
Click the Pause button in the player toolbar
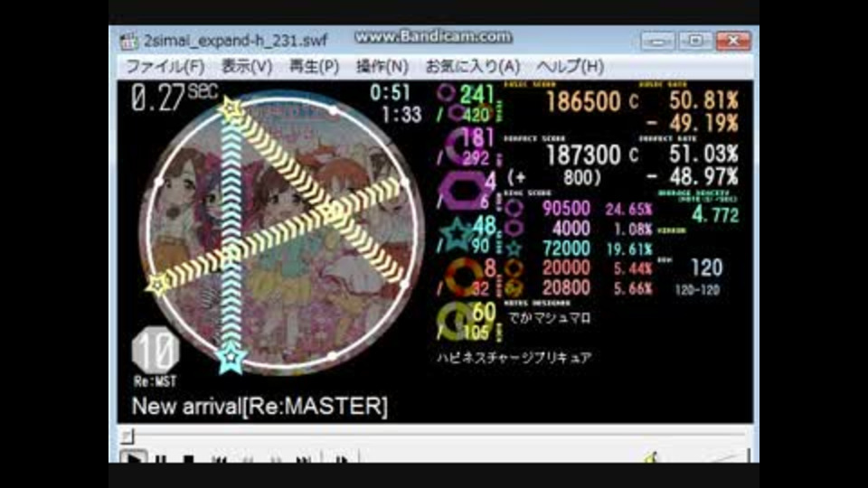pyautogui.click(x=161, y=459)
